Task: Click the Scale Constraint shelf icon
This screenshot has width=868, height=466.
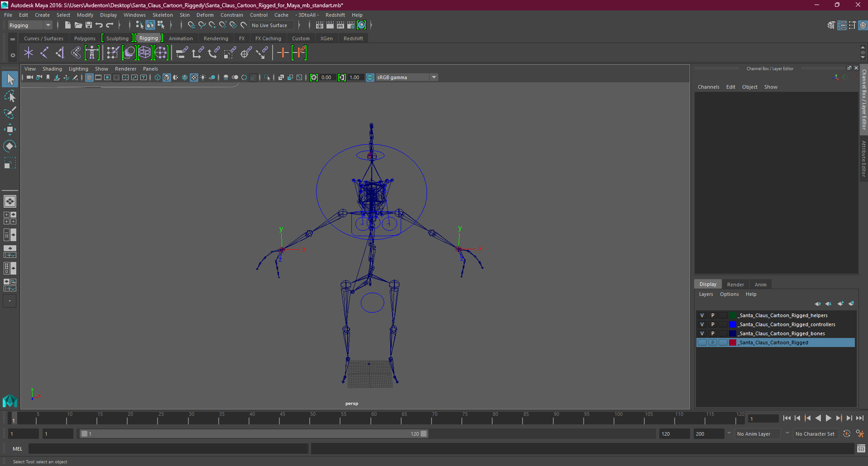Action: coord(230,53)
